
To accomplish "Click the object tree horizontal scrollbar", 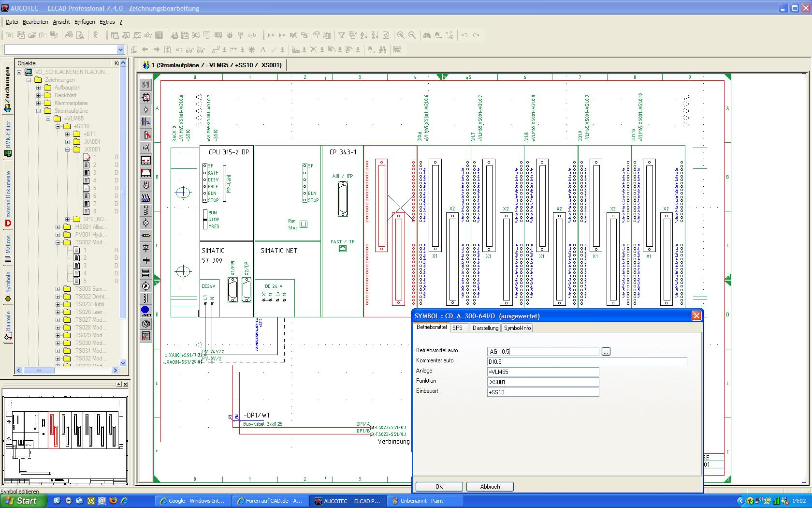I will 67,371.
